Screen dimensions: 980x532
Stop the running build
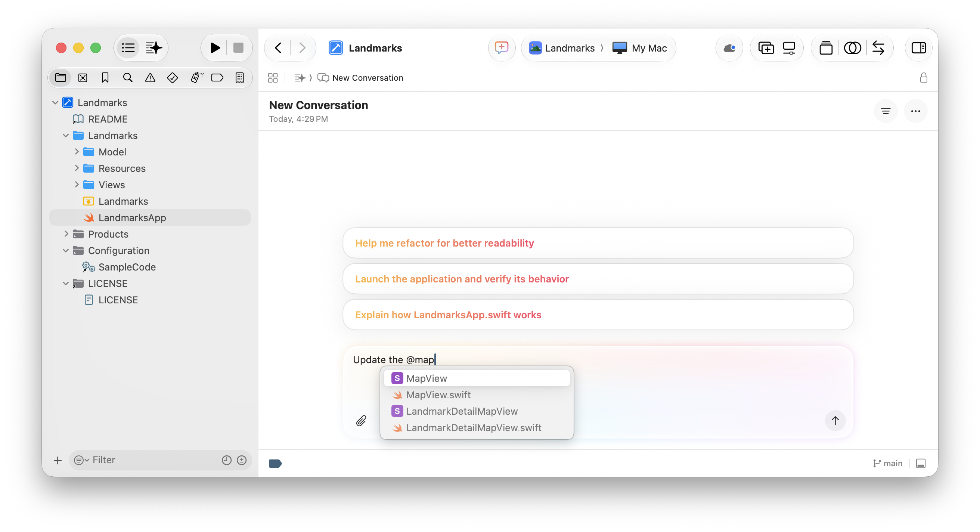[x=238, y=48]
